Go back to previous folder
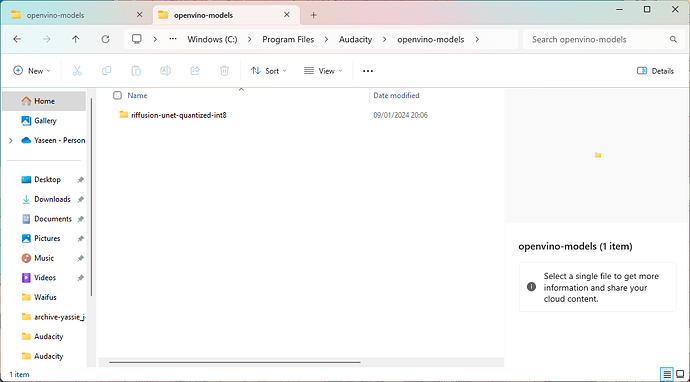Viewport: 690px width, 382px height. coord(17,39)
